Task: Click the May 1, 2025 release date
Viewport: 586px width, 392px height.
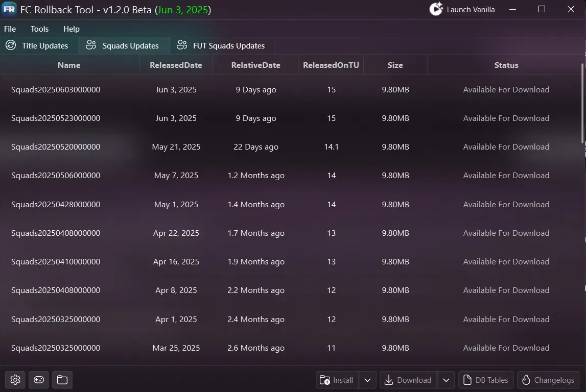Action: (176, 205)
